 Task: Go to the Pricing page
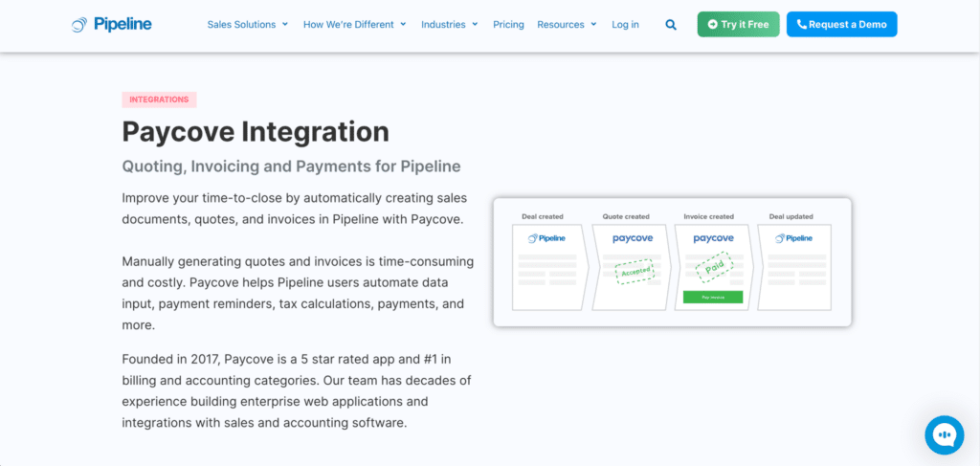508,24
